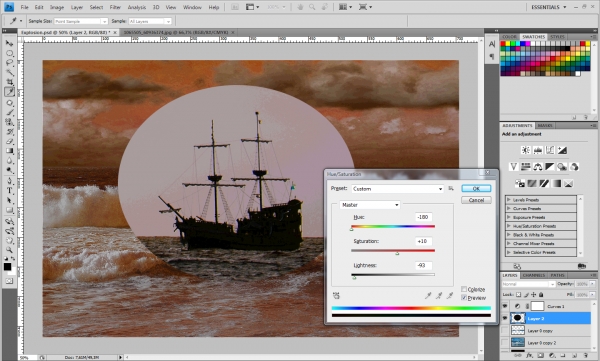The height and width of the screenshot is (361, 600).
Task: Add a Color Balance adjustment
Action: point(538,167)
